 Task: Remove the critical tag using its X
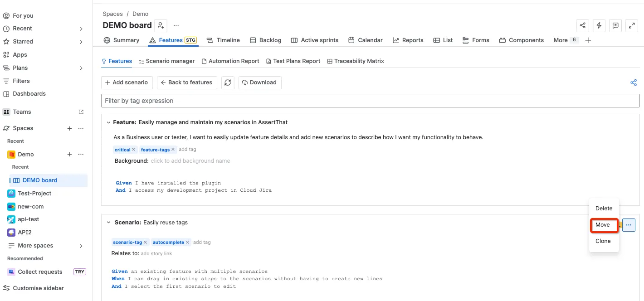point(134,150)
